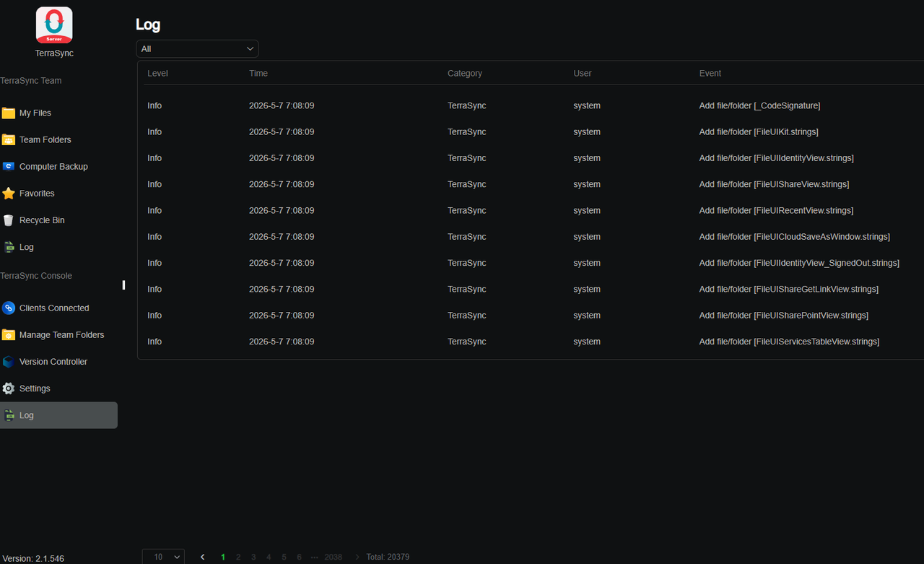Click the highlighted Log icon in Console
The height and width of the screenshot is (564, 924).
tap(9, 415)
